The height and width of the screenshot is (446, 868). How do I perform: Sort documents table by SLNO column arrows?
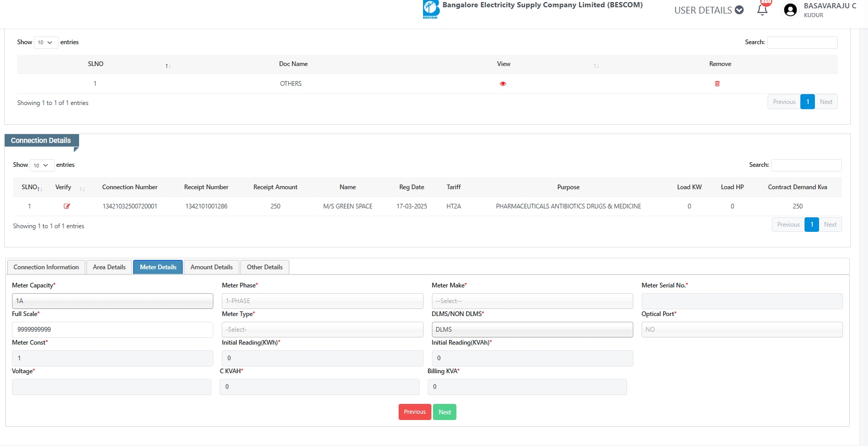(168, 65)
